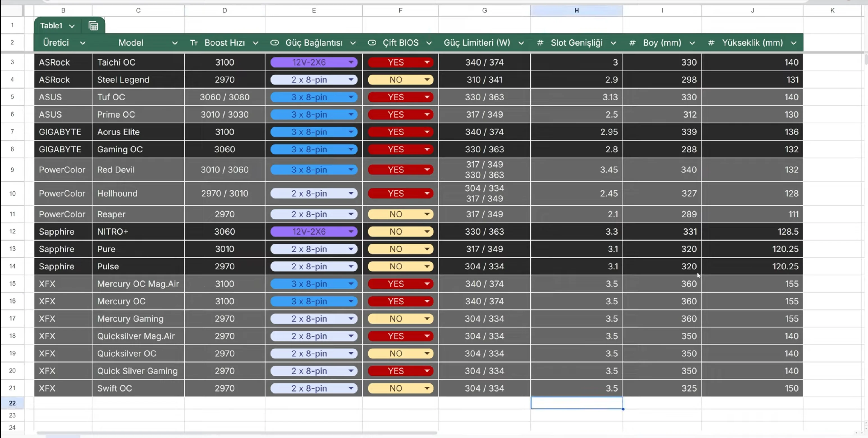This screenshot has height=438, width=868.
Task: Open Güç Limitleri (W) column menu arrow
Action: click(521, 43)
